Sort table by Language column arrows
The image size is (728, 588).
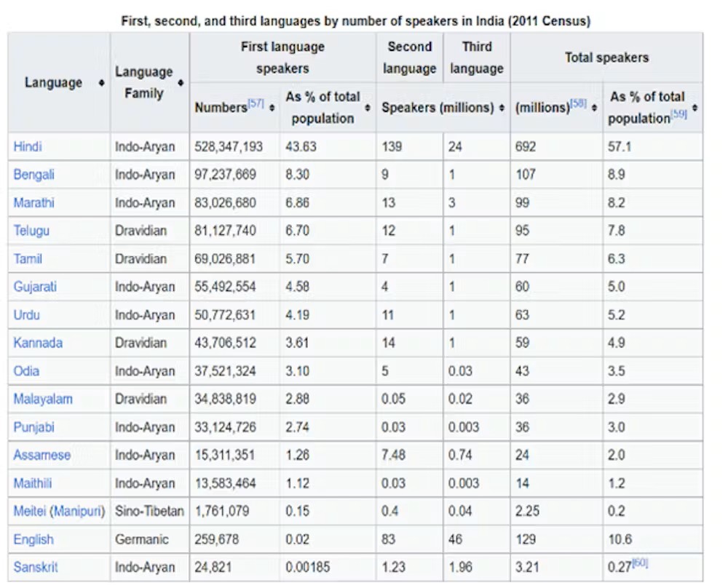101,83
